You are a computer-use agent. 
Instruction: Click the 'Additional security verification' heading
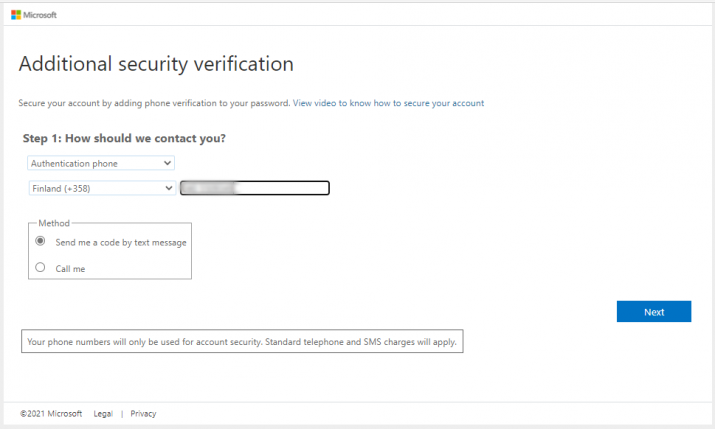[156, 64]
